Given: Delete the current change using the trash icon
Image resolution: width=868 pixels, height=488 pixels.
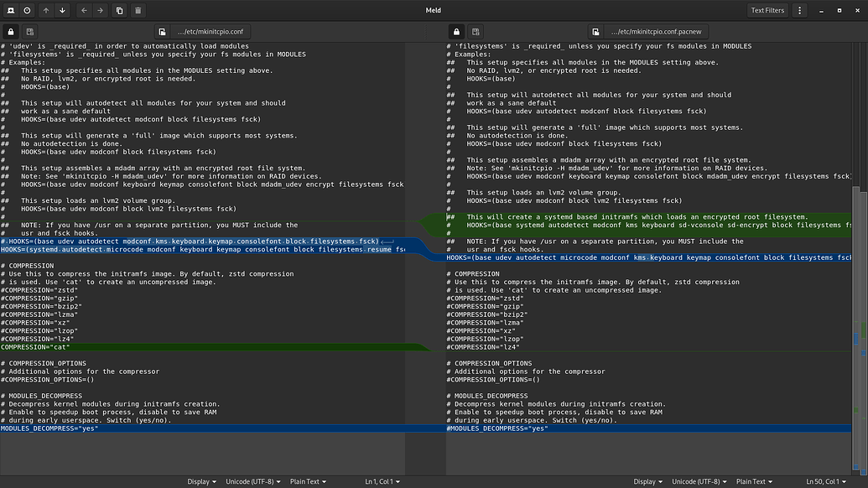Looking at the screenshot, I should pyautogui.click(x=137, y=10).
